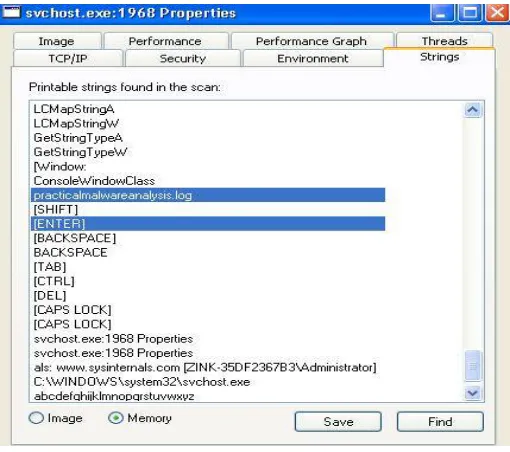The width and height of the screenshot is (510, 452).
Task: Select the GetStringTypeA string
Action: point(208,138)
